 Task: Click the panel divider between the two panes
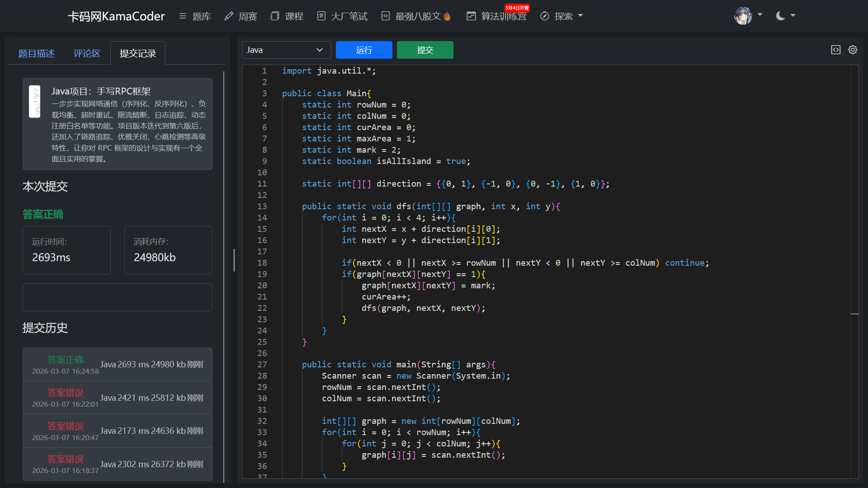pos(234,260)
